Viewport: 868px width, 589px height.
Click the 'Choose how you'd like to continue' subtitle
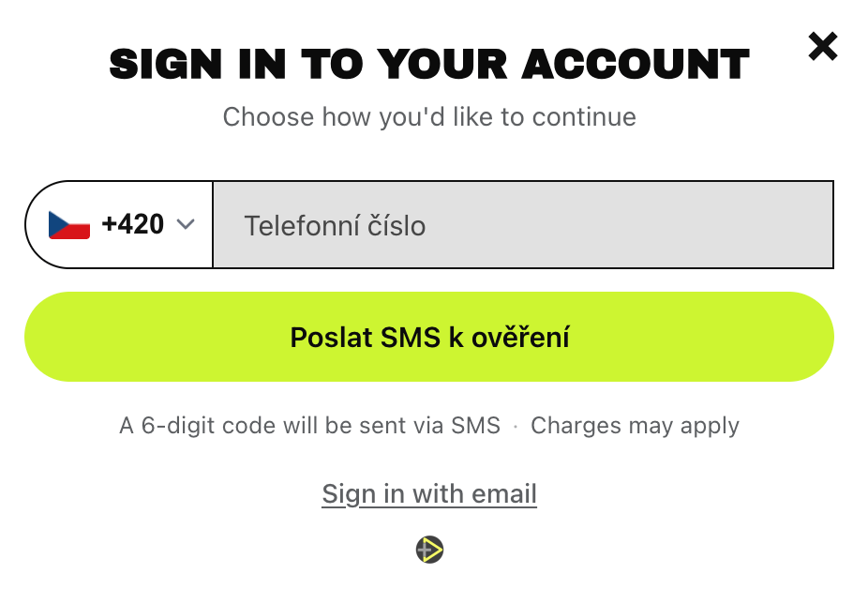[x=429, y=117]
